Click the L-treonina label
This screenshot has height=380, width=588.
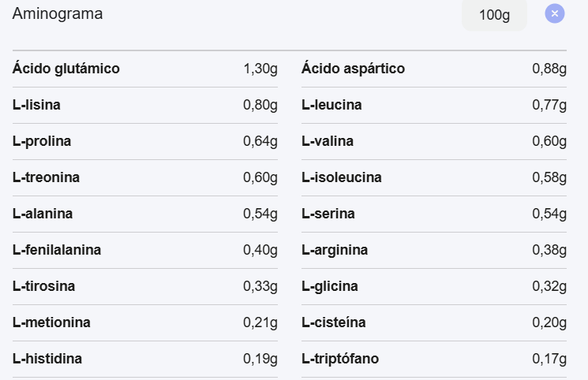[46, 177]
